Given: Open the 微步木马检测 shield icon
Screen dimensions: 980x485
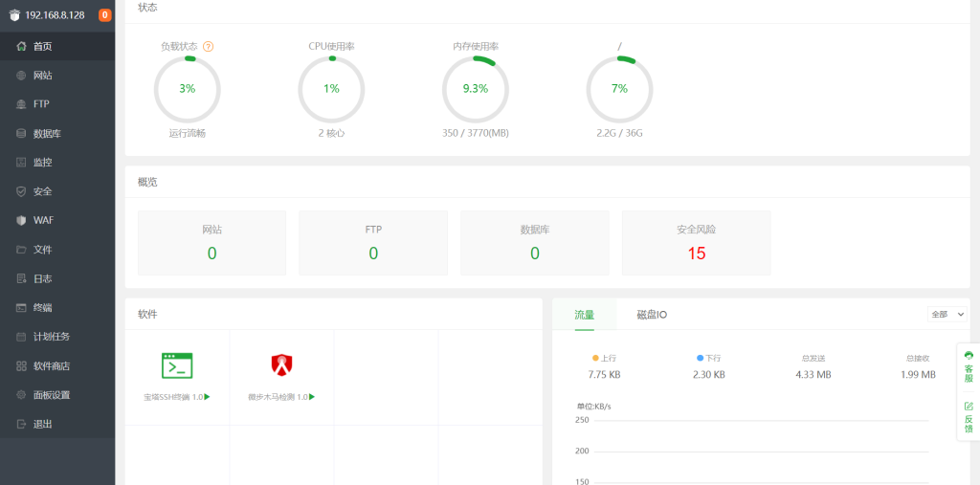Looking at the screenshot, I should 281,364.
